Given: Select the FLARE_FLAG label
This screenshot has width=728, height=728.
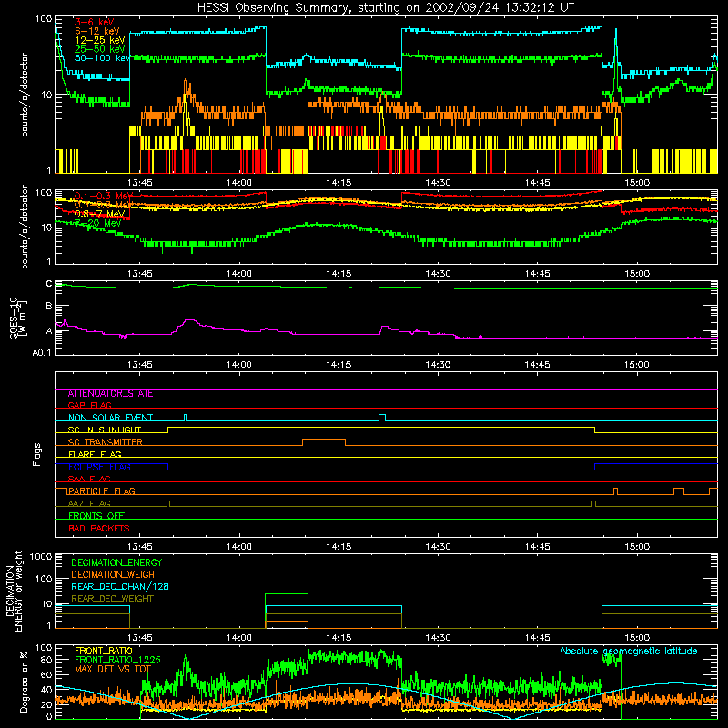Looking at the screenshot, I should pyautogui.click(x=95, y=454).
